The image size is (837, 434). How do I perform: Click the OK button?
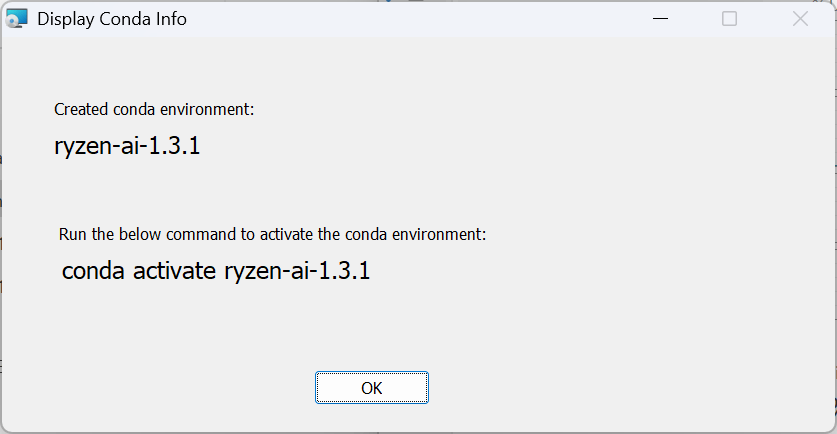click(x=371, y=388)
